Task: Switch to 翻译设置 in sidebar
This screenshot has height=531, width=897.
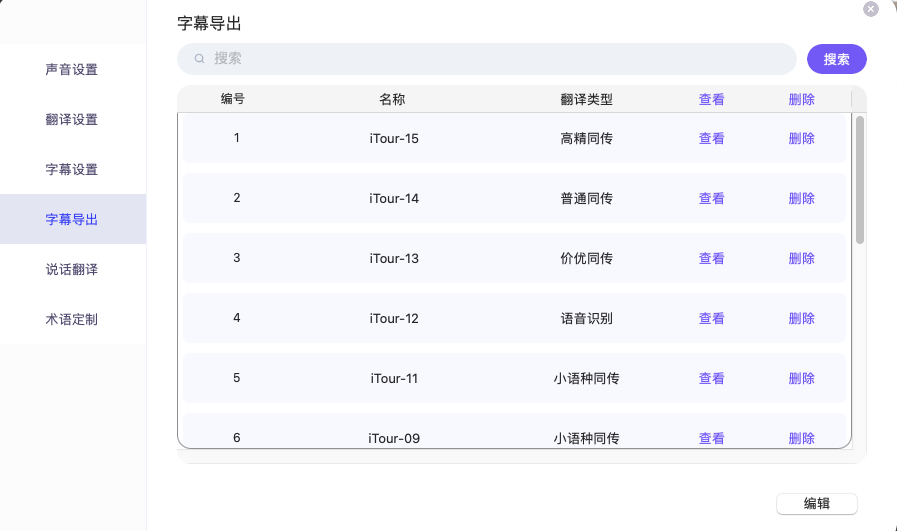Action: click(72, 120)
